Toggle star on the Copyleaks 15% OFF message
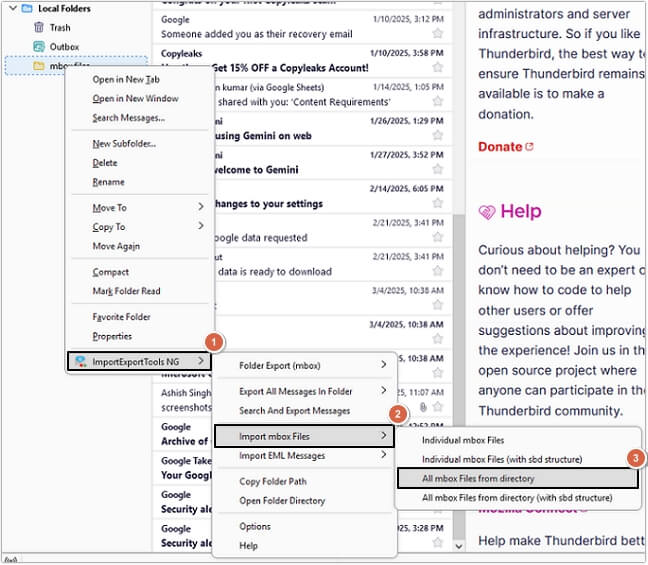The height and width of the screenshot is (565, 648). pyautogui.click(x=437, y=68)
